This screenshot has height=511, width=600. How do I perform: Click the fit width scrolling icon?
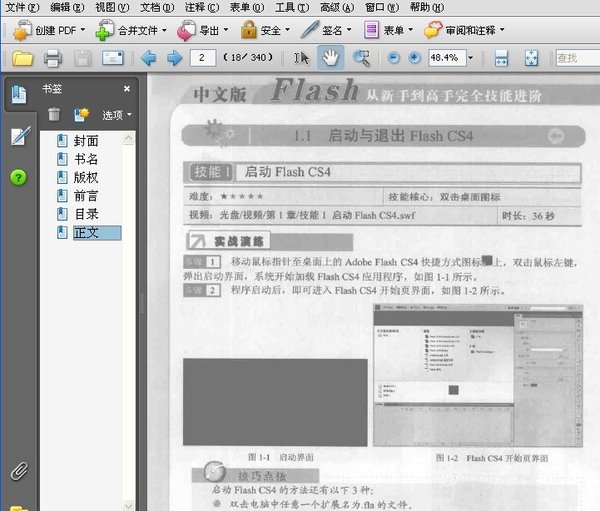(501, 58)
